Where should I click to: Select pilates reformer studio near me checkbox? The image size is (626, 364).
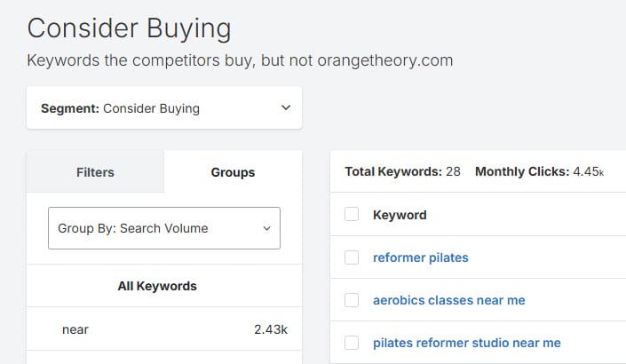click(x=352, y=343)
